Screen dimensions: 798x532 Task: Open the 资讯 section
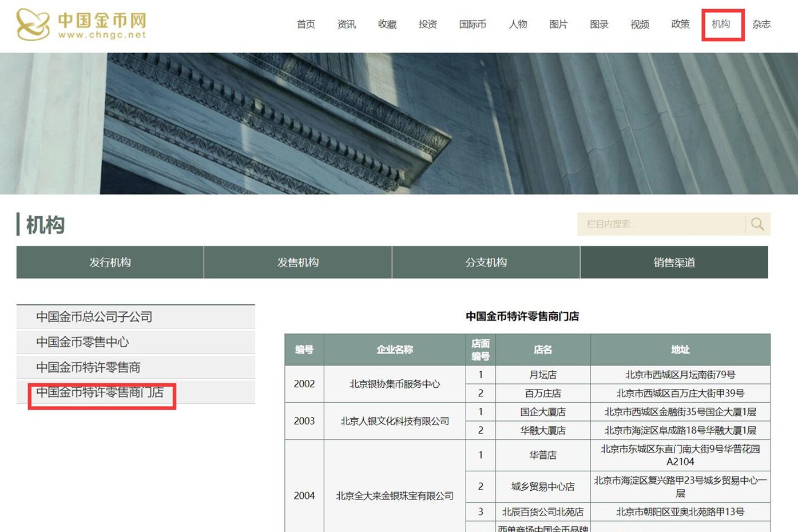pyautogui.click(x=346, y=25)
